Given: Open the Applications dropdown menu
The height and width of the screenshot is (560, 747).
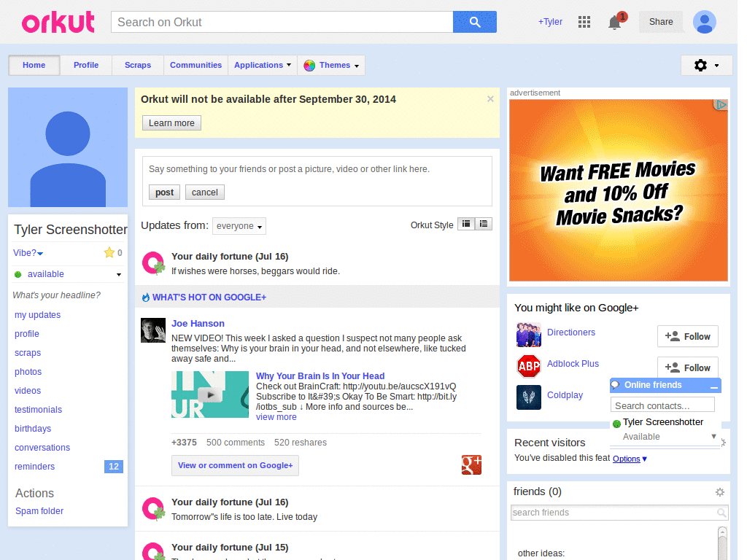Looking at the screenshot, I should point(263,65).
